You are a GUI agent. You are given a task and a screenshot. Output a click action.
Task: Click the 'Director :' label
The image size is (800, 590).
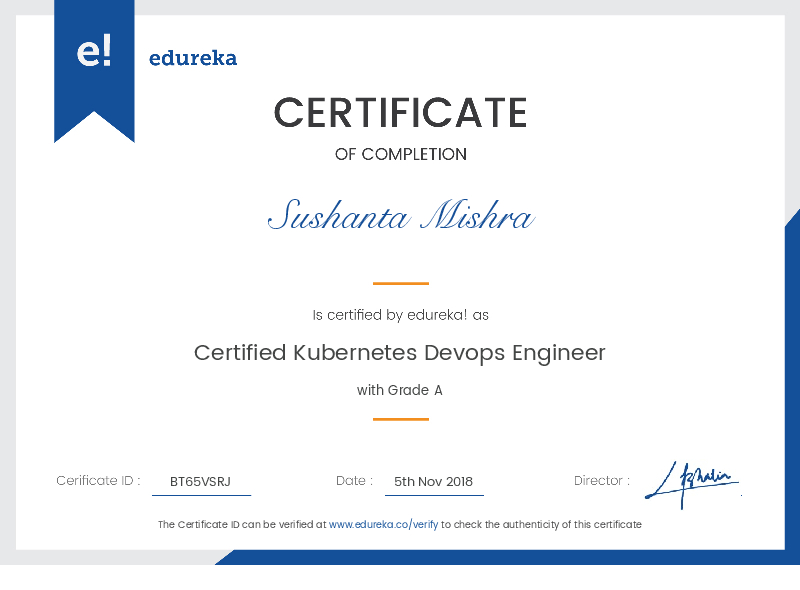[x=602, y=480]
